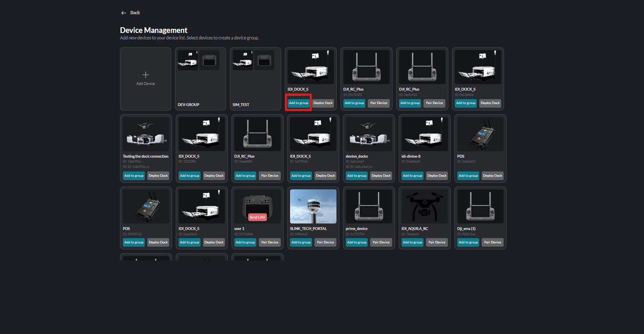The width and height of the screenshot is (644, 334).
Task: Click the plus icon to add device
Action: click(x=146, y=75)
